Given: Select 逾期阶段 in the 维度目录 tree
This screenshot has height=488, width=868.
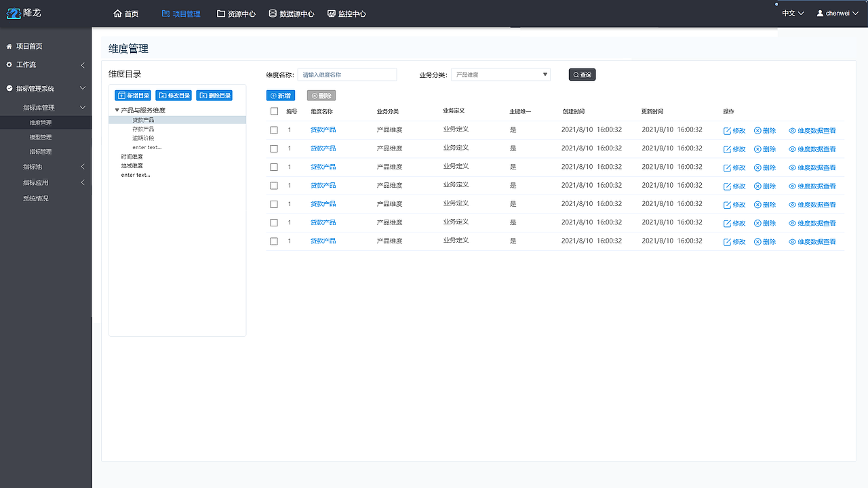Looking at the screenshot, I should (143, 138).
